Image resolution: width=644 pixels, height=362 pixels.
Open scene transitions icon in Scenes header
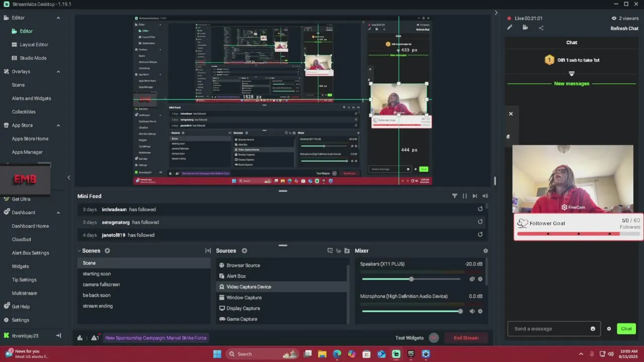click(208, 251)
